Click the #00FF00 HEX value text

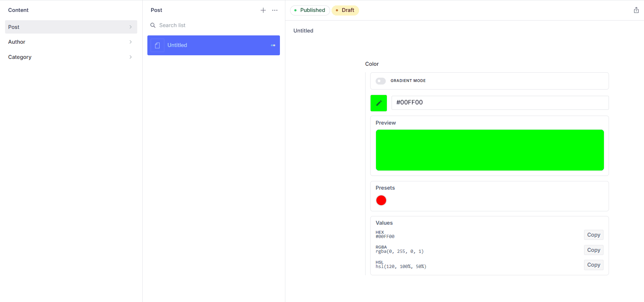pos(385,237)
